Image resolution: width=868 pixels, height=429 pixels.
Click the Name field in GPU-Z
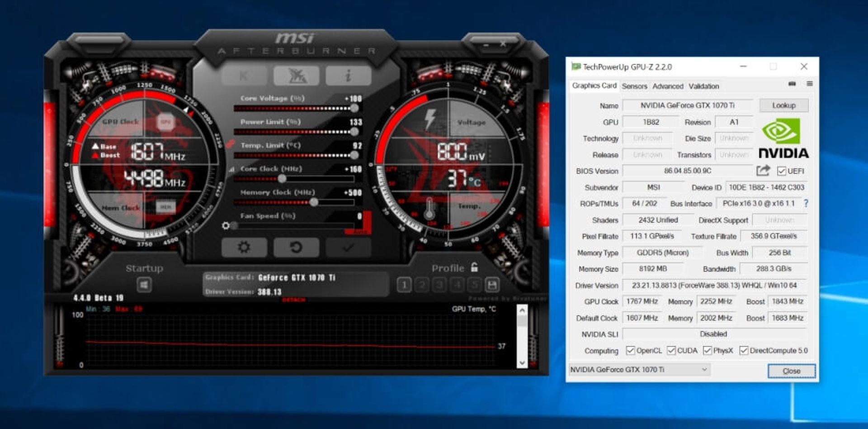[687, 105]
